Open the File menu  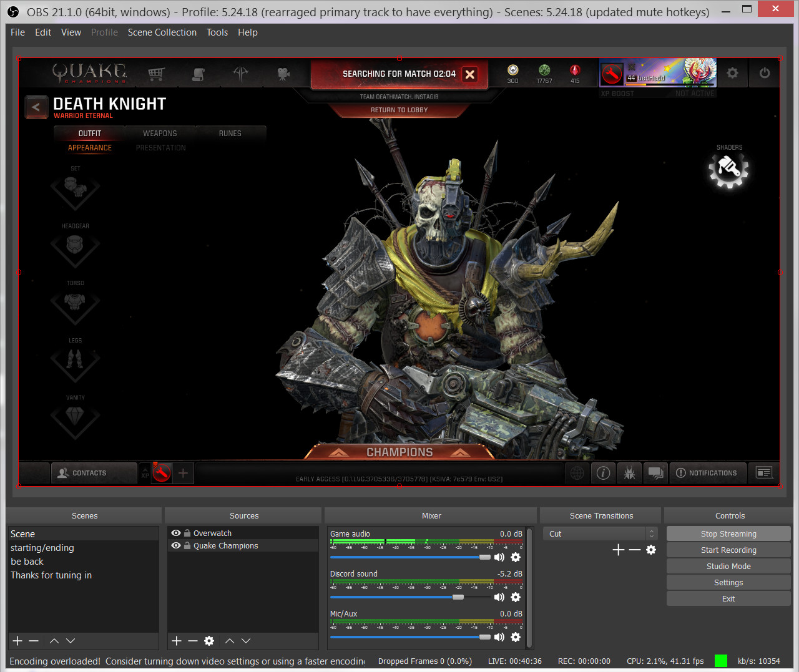click(17, 32)
